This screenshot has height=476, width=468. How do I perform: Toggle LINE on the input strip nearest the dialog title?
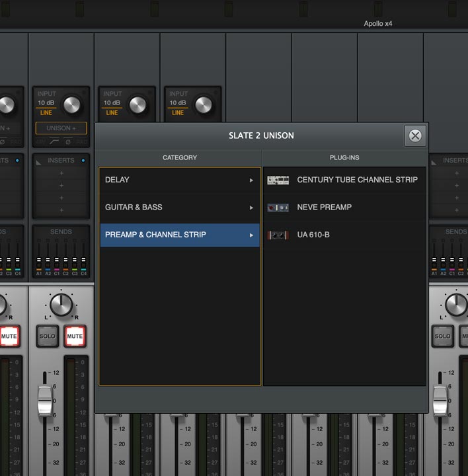(178, 112)
